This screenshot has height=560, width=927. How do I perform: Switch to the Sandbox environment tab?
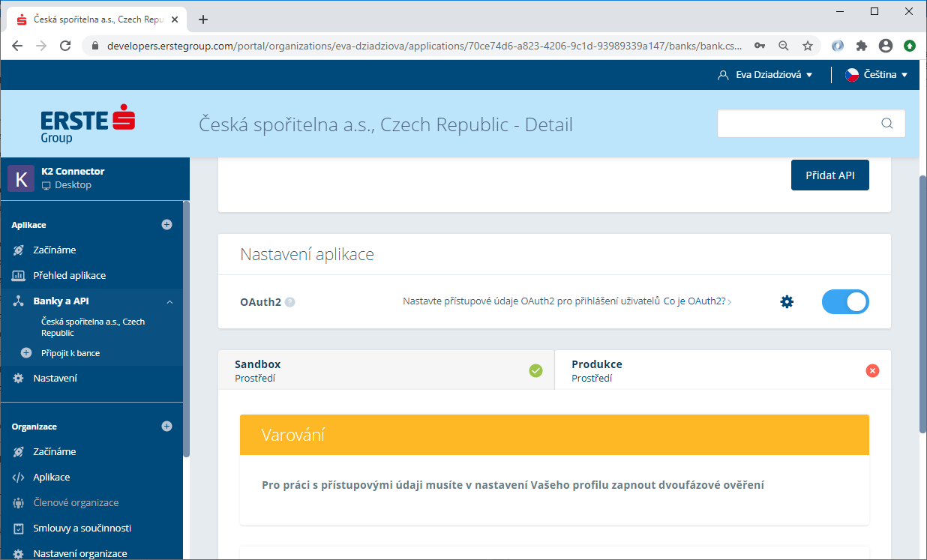386,370
